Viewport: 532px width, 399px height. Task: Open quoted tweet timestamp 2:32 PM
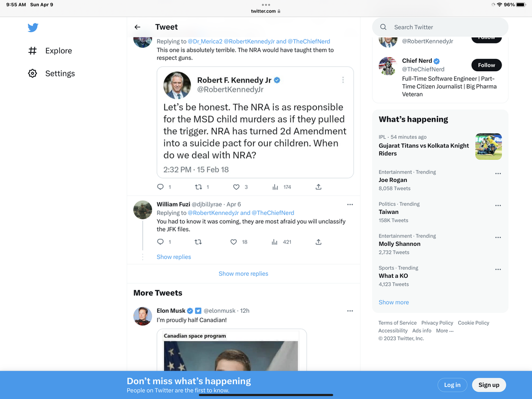coord(196,170)
